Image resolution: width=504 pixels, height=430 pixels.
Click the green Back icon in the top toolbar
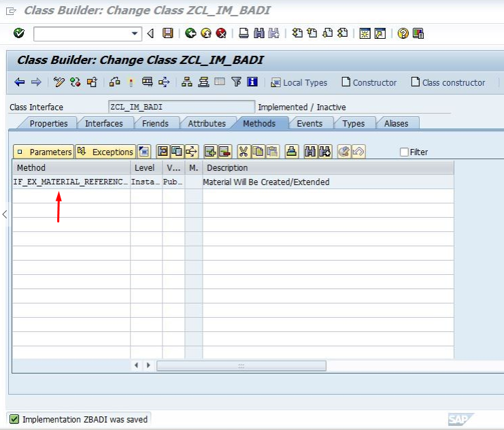click(190, 33)
